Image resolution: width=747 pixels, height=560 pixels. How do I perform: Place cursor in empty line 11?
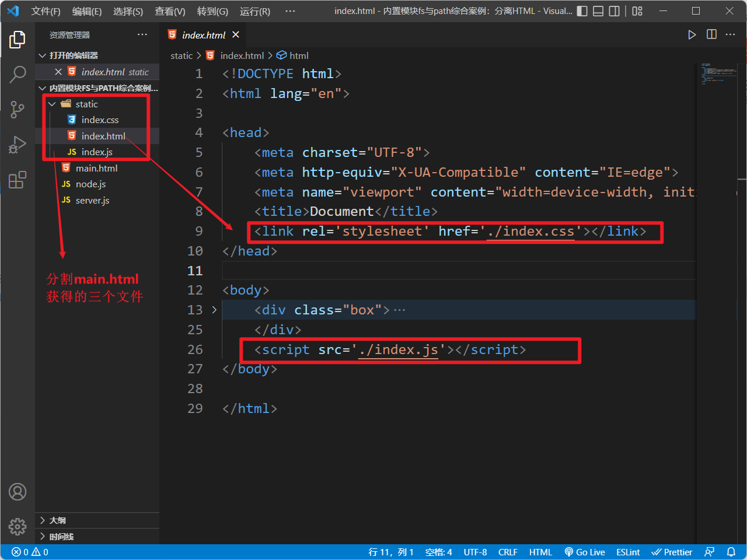458,271
